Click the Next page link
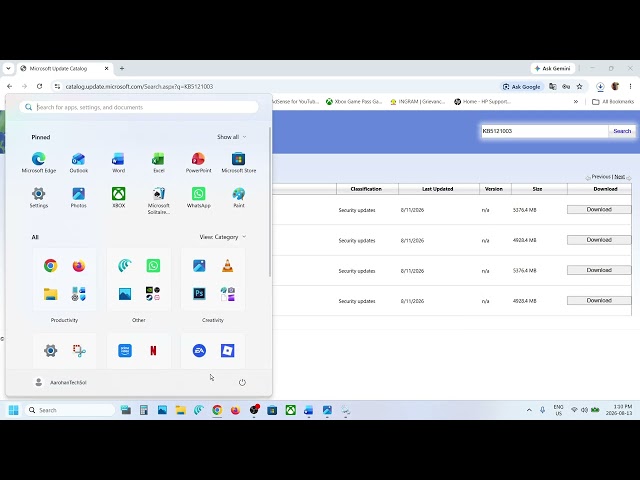 (x=620, y=177)
